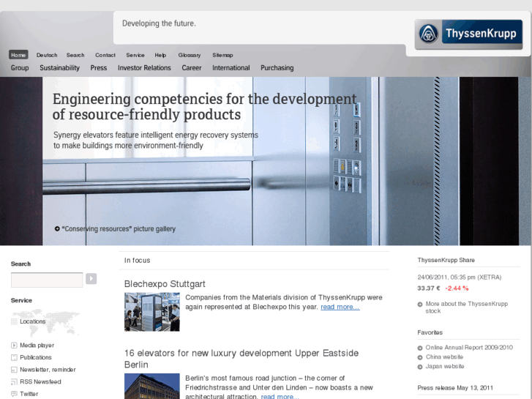The width and height of the screenshot is (532, 399).
Task: Click the Twitter speech bubble icon
Action: click(14, 394)
